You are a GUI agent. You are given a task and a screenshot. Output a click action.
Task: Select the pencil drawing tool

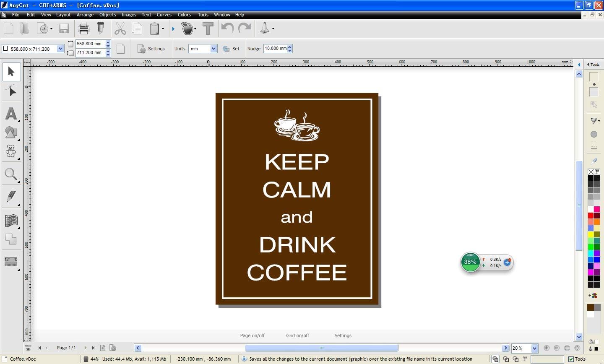[11, 197]
